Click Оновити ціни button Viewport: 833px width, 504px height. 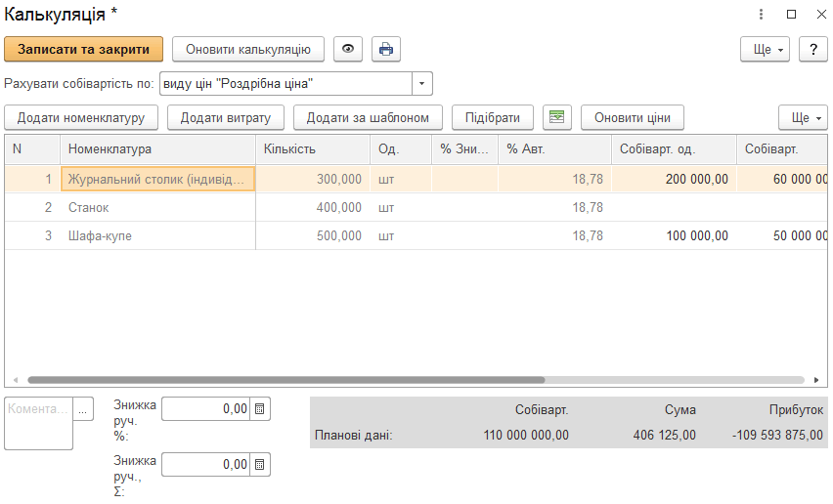click(x=633, y=117)
